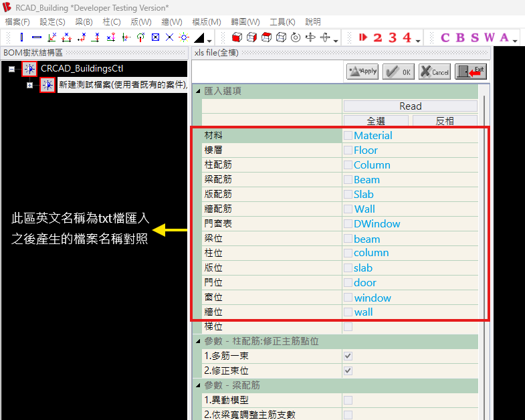Collapse the 參數 - 梁配筋 section
The height and width of the screenshot is (420, 525).
[x=198, y=385]
